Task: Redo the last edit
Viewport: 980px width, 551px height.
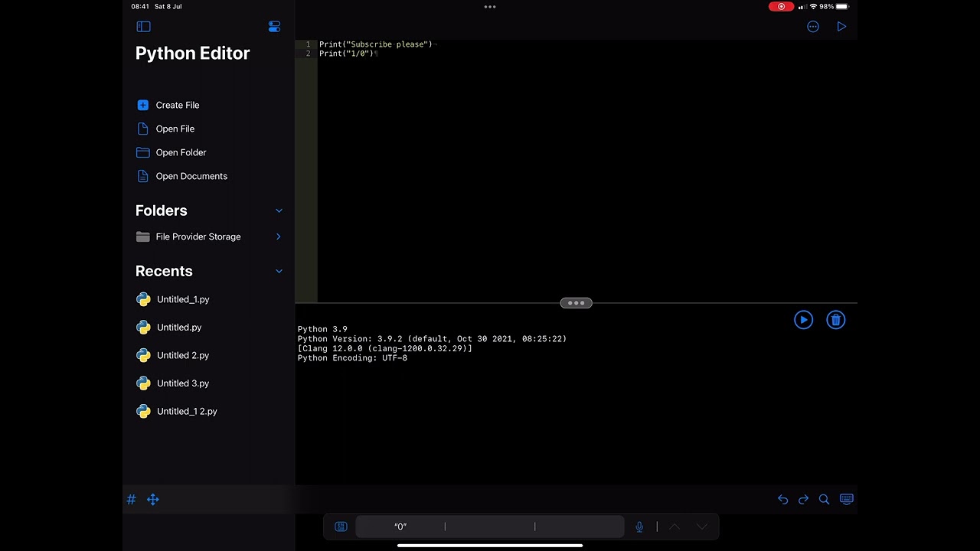Action: tap(803, 500)
